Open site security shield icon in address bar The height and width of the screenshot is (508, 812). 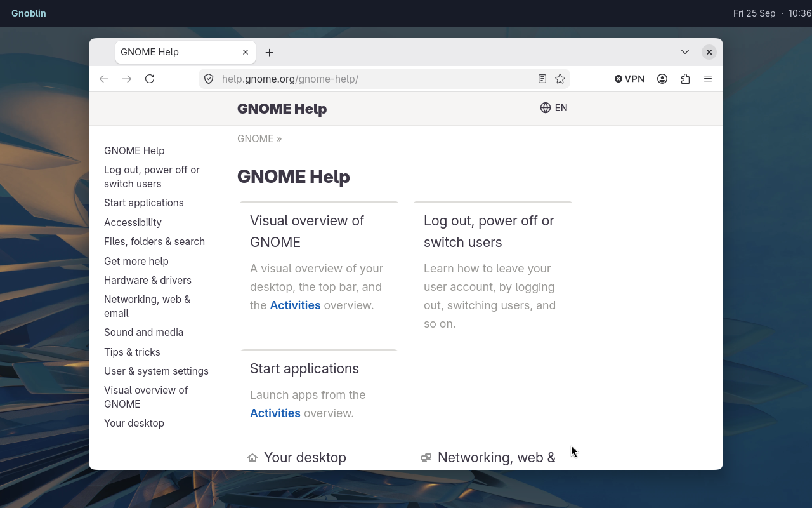click(x=209, y=79)
